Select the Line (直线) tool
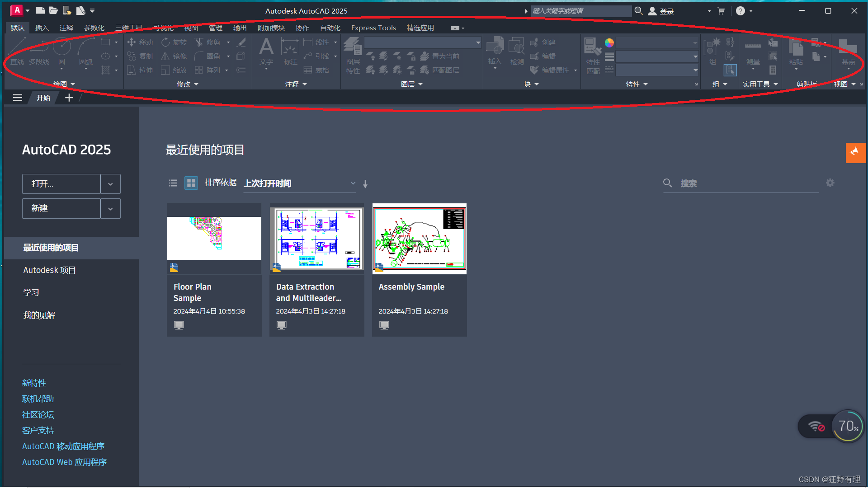 (17, 52)
